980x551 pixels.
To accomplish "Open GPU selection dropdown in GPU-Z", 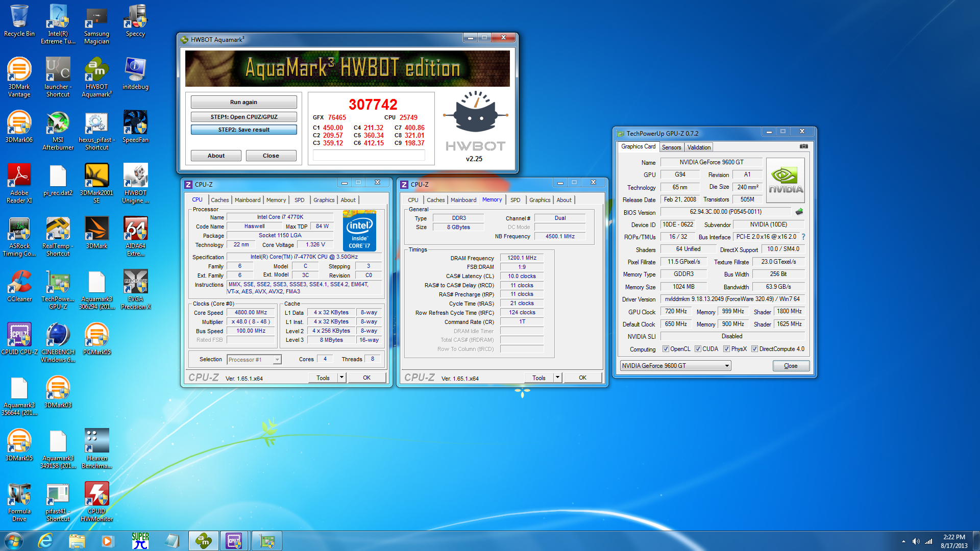I will click(675, 366).
